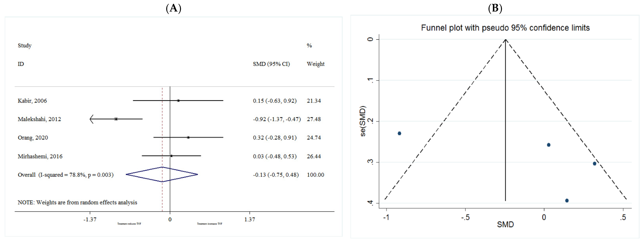Click the Kabir, 2006 study label
Screen dimensions: 644x244
point(32,101)
